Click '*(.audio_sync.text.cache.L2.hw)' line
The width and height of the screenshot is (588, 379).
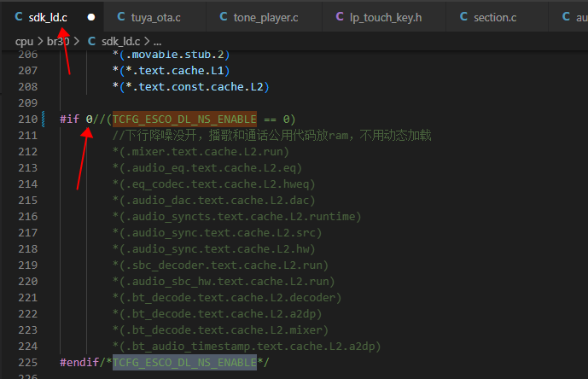[x=213, y=248]
